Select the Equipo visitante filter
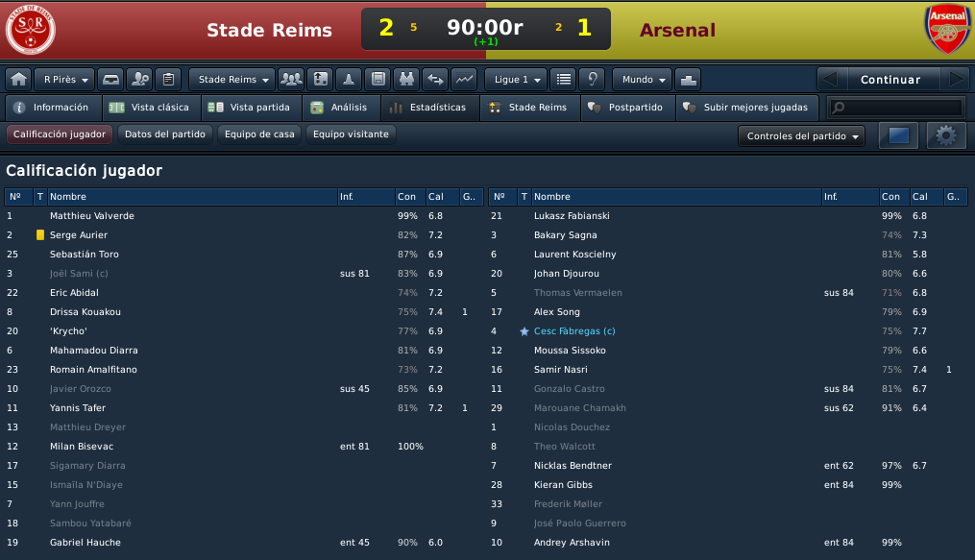 click(x=351, y=134)
